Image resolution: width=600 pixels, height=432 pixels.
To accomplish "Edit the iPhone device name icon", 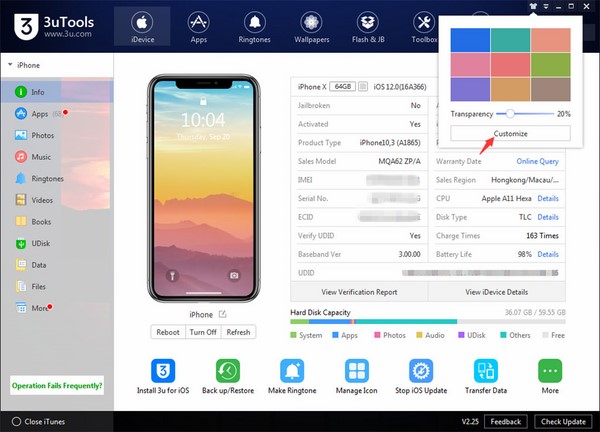I will point(222,314).
